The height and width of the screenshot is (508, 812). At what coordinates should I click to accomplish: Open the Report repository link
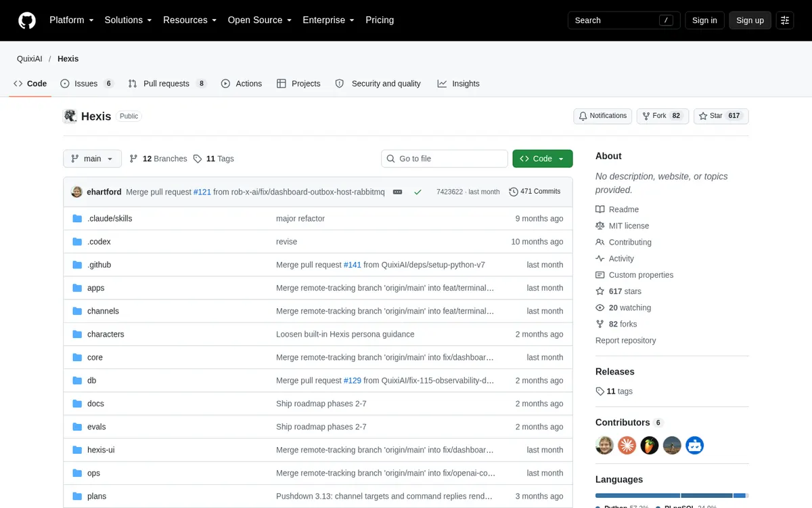(626, 340)
